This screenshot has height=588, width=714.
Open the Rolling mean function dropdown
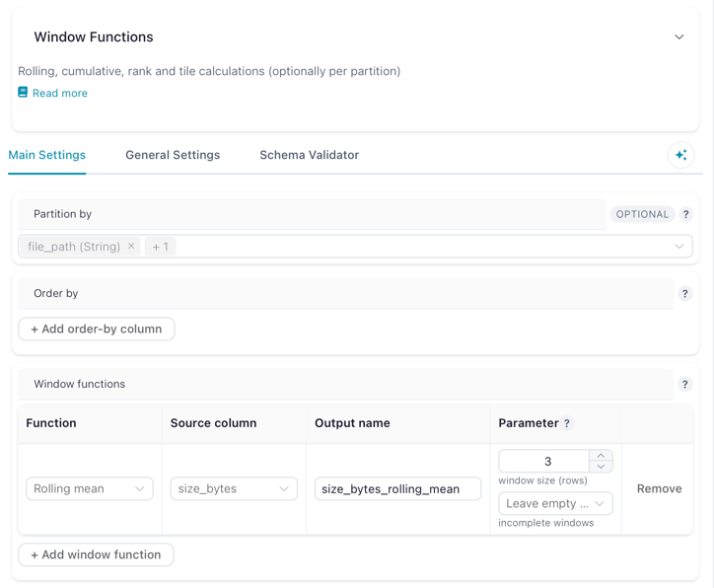click(x=90, y=488)
